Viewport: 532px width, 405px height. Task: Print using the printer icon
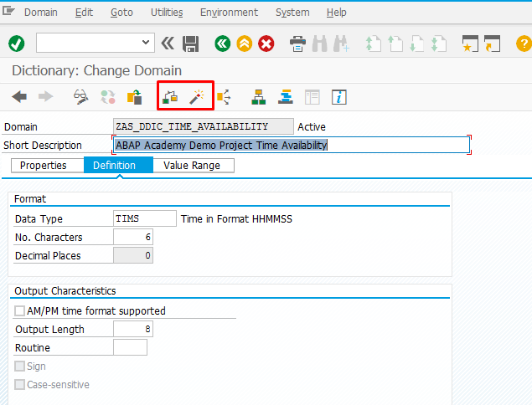pos(297,44)
